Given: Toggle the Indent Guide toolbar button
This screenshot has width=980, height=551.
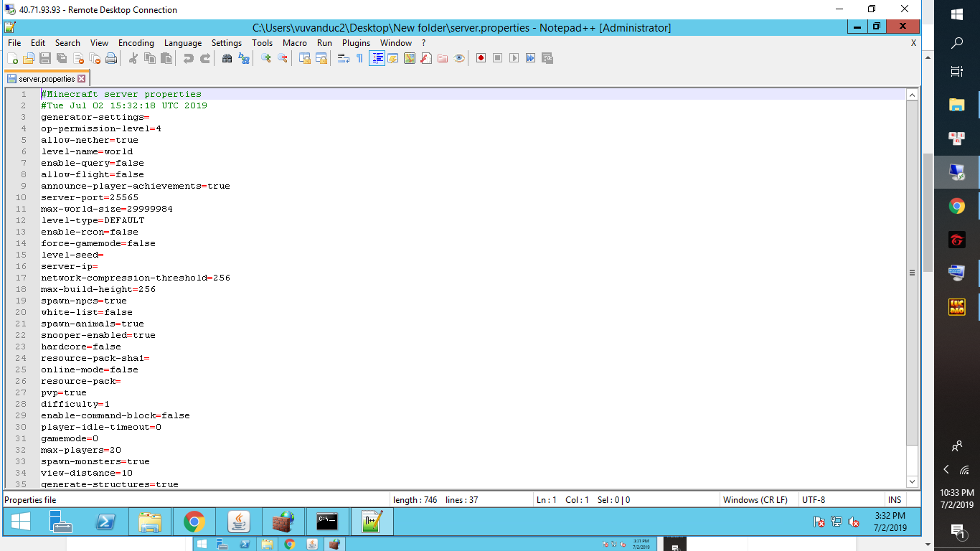Looking at the screenshot, I should tap(377, 58).
